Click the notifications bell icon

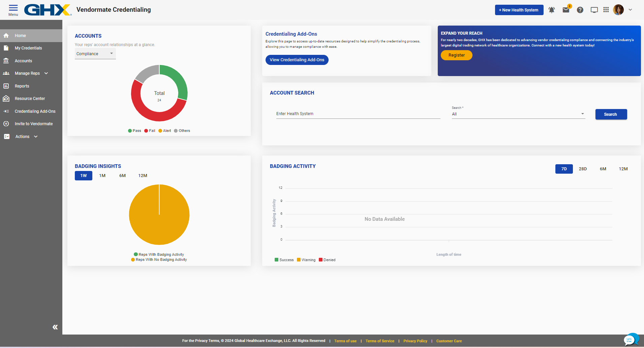pyautogui.click(x=551, y=10)
